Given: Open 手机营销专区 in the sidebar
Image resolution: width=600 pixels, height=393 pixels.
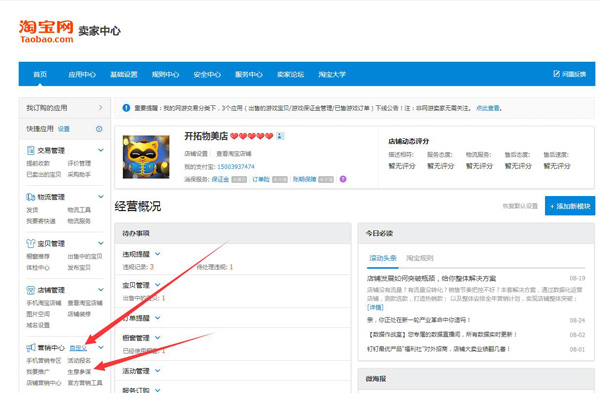Looking at the screenshot, I should 44,360.
